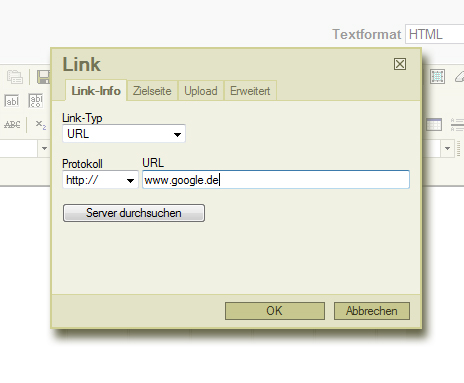Switch to the Upload tab

201,91
